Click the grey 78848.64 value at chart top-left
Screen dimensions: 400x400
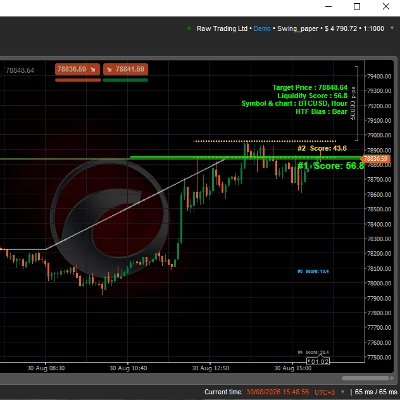(20, 71)
